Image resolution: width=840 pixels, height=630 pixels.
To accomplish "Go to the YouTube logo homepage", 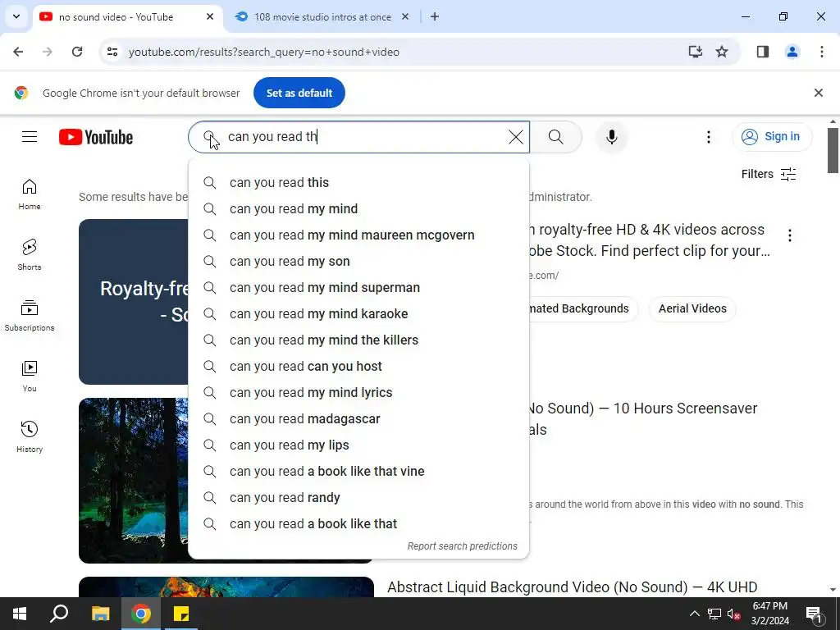I will (96, 137).
